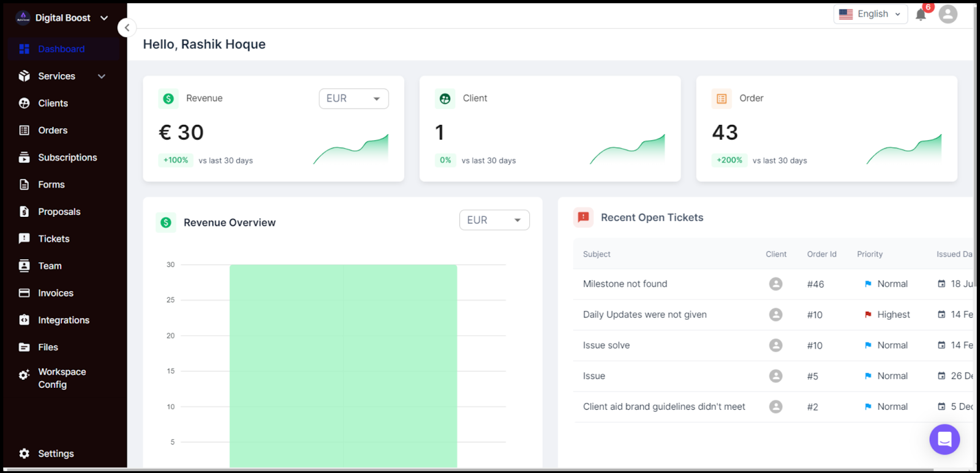This screenshot has height=473, width=980.
Task: Click the Proposals document icon
Action: pyautogui.click(x=24, y=211)
